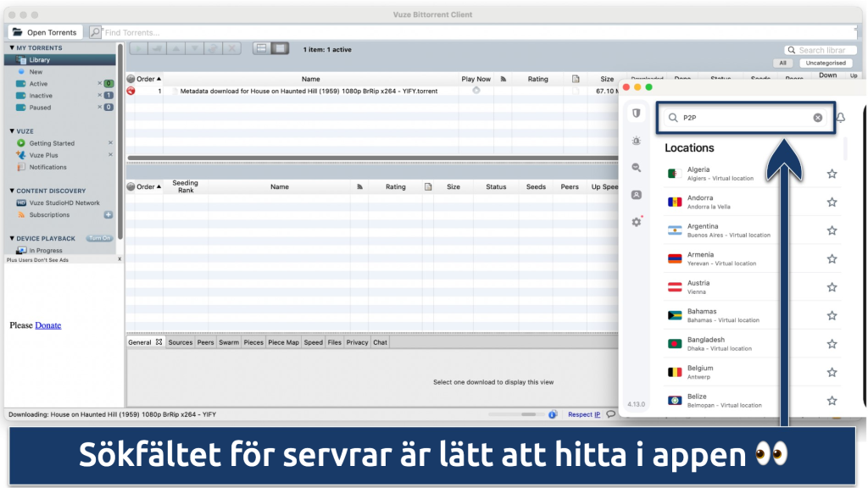Click the shield icon in VPN sidebar
Image resolution: width=868 pixels, height=488 pixels.
coord(636,114)
